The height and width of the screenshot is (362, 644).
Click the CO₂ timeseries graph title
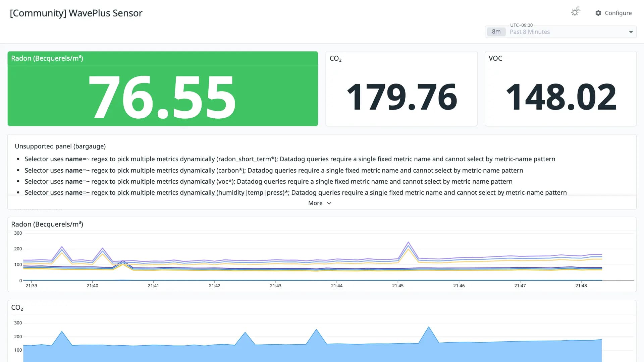17,308
